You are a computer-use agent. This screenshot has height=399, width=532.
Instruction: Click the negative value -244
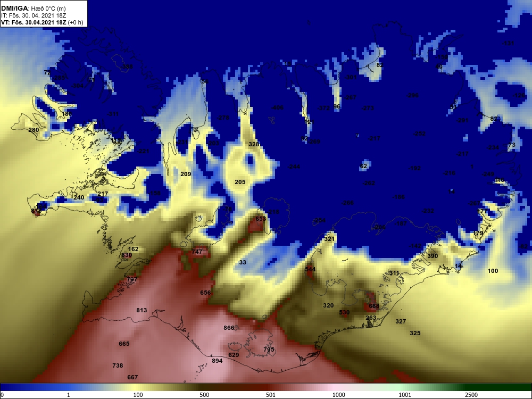coord(294,167)
